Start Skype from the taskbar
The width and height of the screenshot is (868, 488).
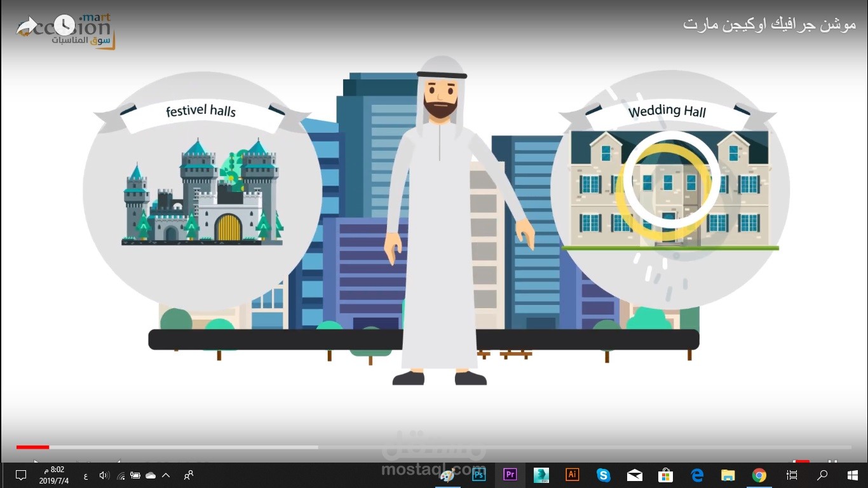[604, 475]
